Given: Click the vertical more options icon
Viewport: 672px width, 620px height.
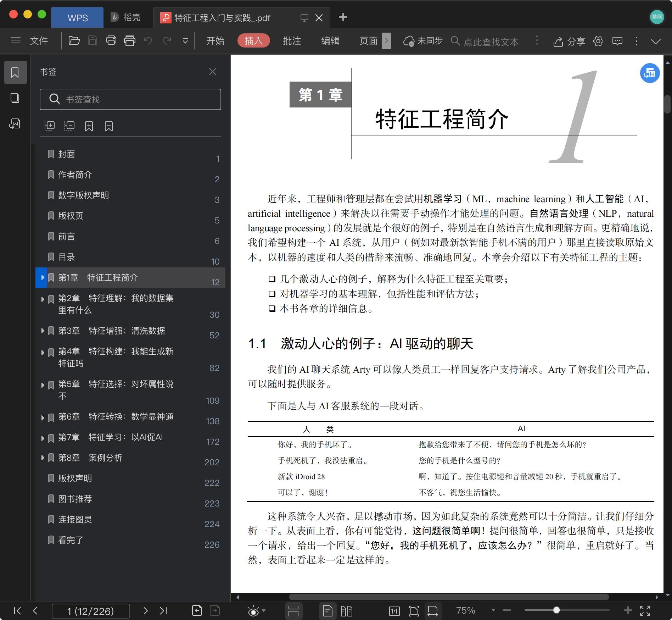Looking at the screenshot, I should click(x=637, y=41).
